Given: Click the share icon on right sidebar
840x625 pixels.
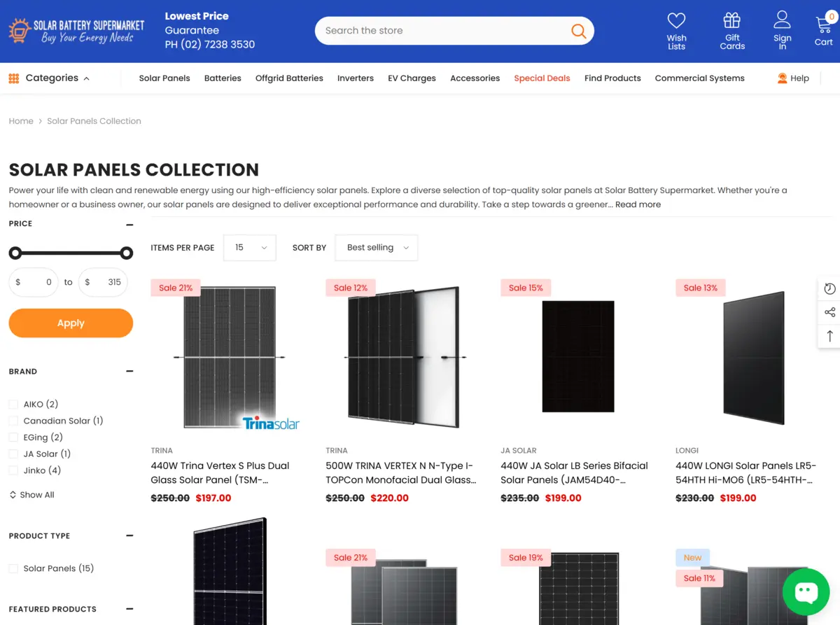Looking at the screenshot, I should [829, 312].
